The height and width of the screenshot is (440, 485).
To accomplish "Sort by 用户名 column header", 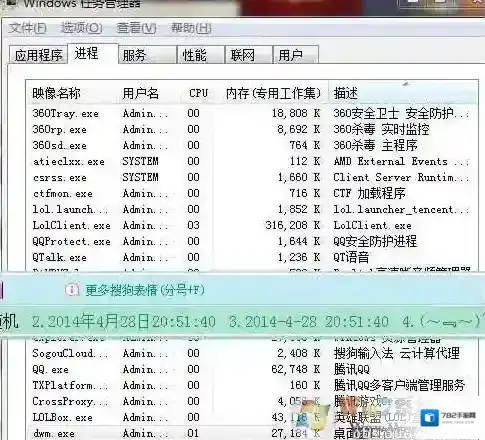I will [140, 93].
